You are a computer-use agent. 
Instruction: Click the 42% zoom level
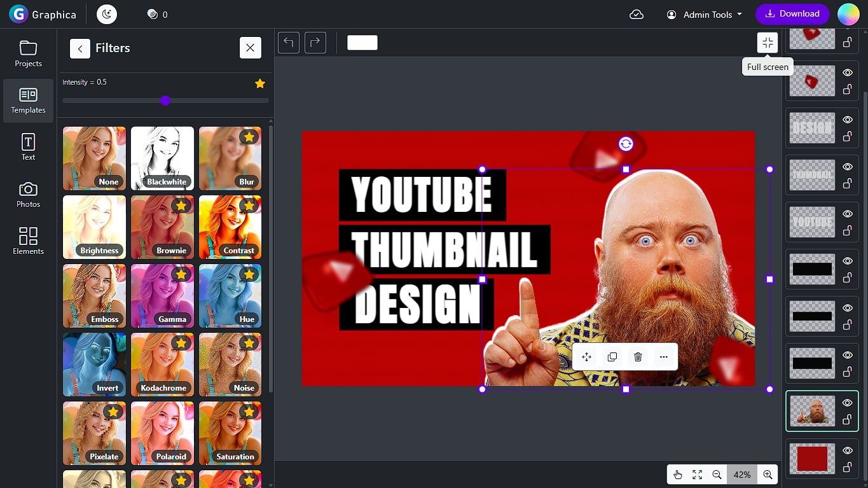[x=742, y=475]
